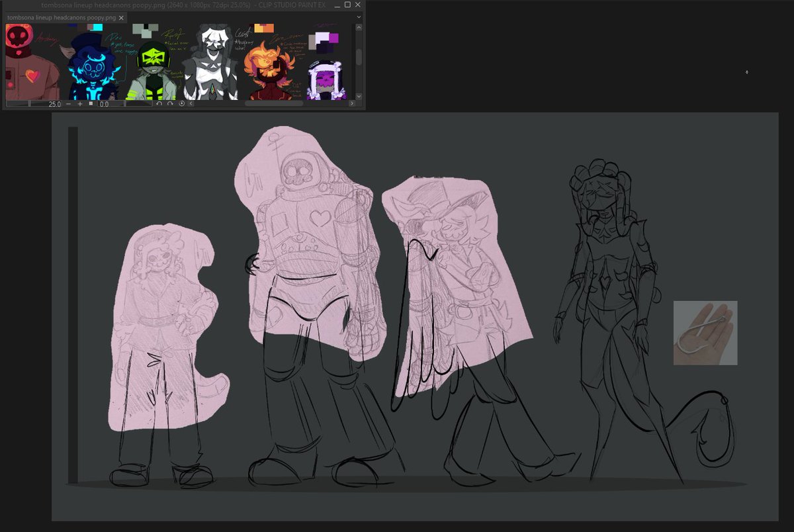Click the right scroll arrow below the preview
The height and width of the screenshot is (532, 794).
point(351,104)
